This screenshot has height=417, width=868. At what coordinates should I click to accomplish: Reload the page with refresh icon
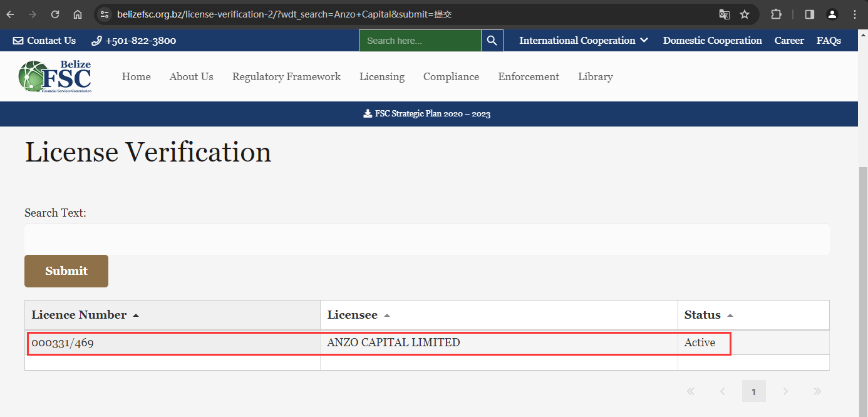(x=55, y=14)
